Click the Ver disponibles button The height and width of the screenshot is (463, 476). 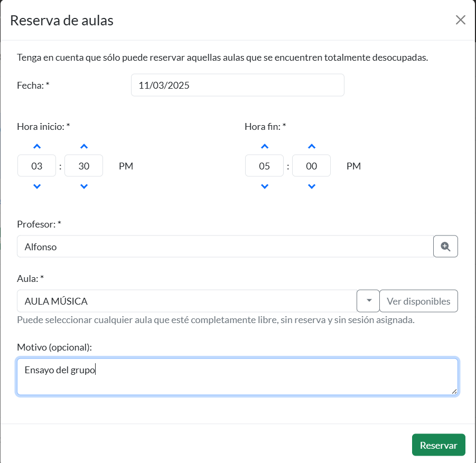coord(418,301)
